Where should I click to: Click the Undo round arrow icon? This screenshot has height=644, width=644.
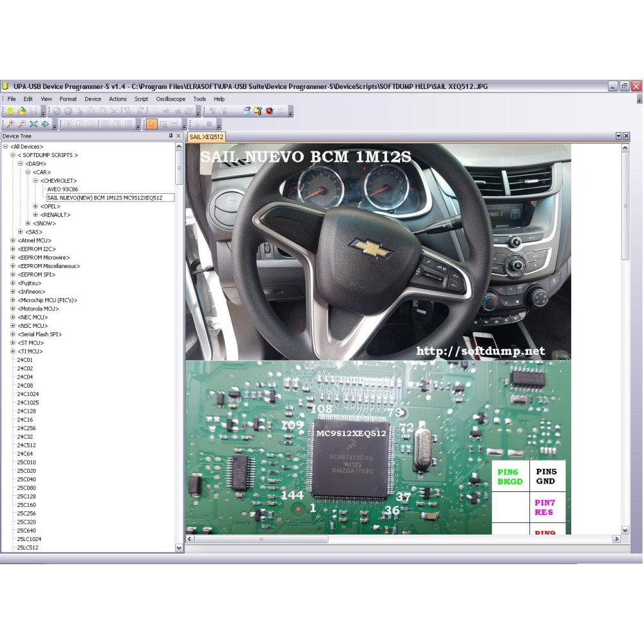(57, 111)
